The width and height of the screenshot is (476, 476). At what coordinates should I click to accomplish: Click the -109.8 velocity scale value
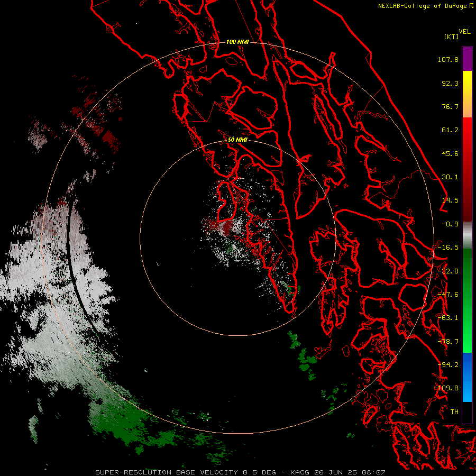point(446,388)
